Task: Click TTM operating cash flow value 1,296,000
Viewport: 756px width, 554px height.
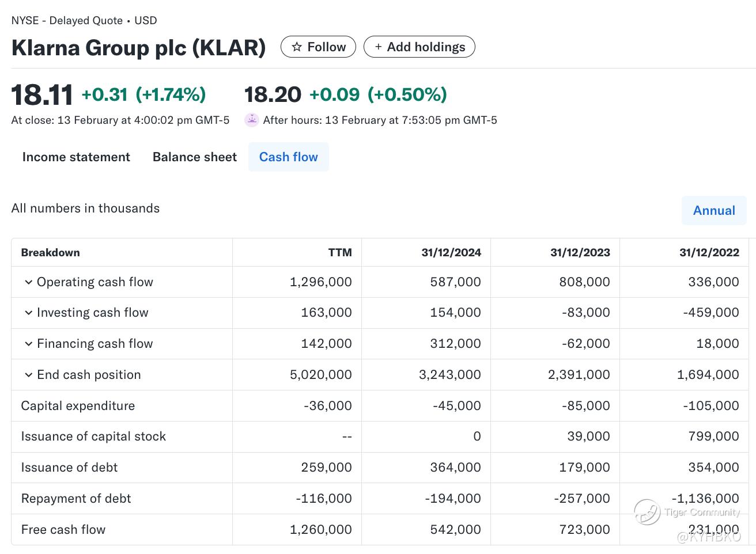Action: [x=321, y=282]
